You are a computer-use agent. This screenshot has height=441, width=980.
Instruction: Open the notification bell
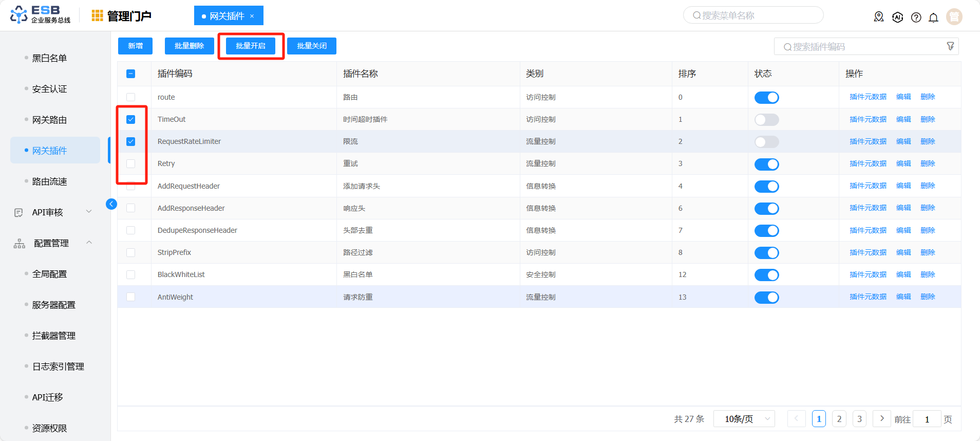tap(933, 17)
